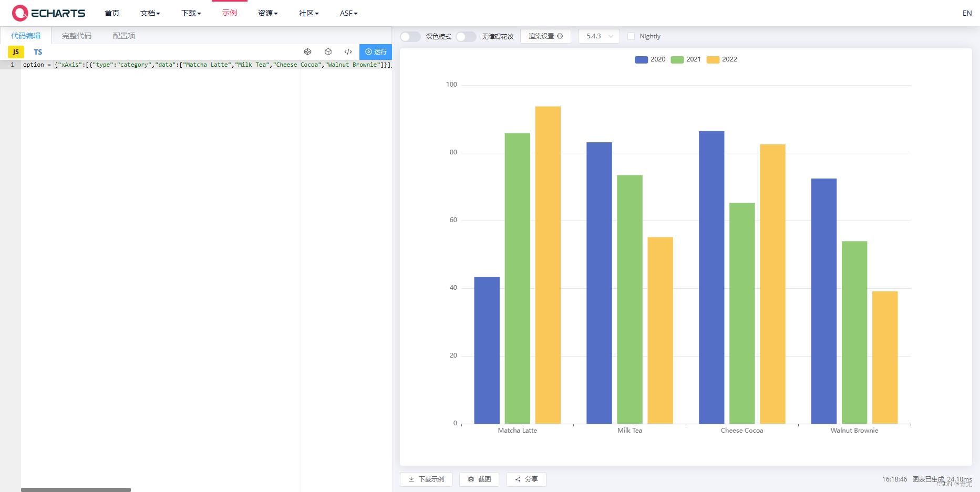Click the Milk Tea axis label

point(630,431)
